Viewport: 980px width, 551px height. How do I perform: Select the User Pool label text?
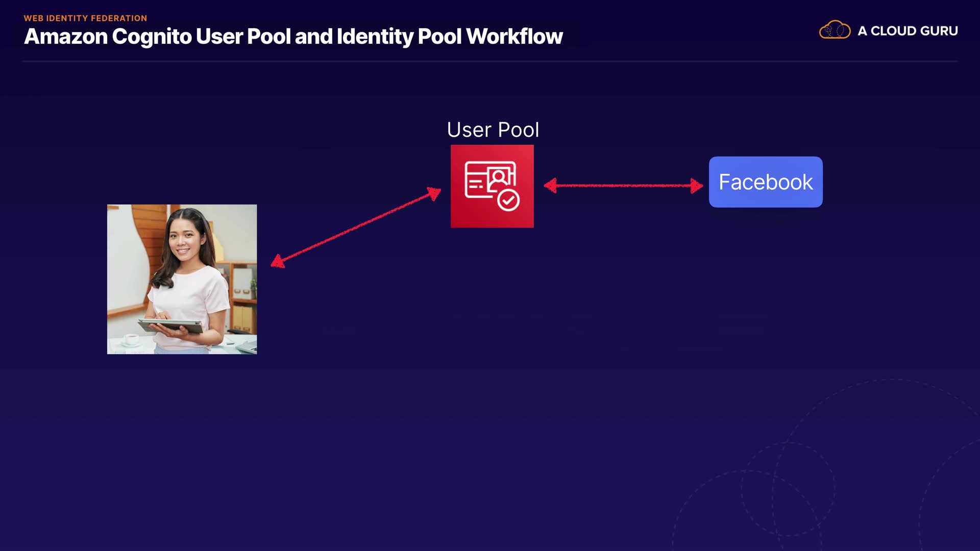click(493, 130)
